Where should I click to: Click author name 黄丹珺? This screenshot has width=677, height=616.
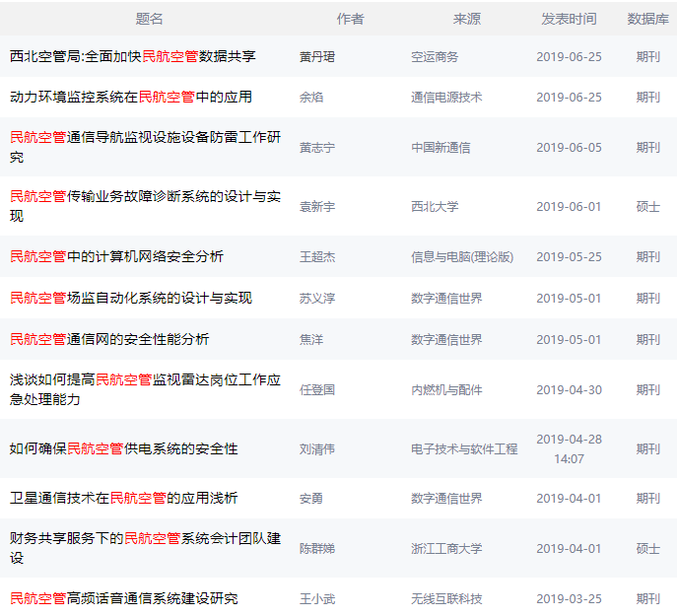coord(317,57)
